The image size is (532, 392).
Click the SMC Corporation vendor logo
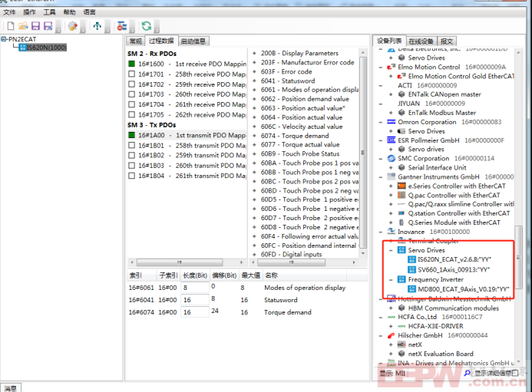[x=392, y=158]
